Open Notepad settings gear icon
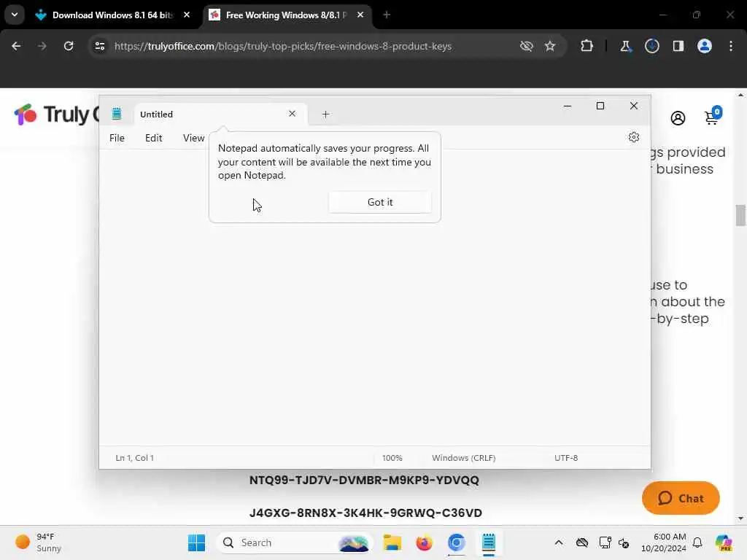This screenshot has height=560, width=747. click(634, 138)
